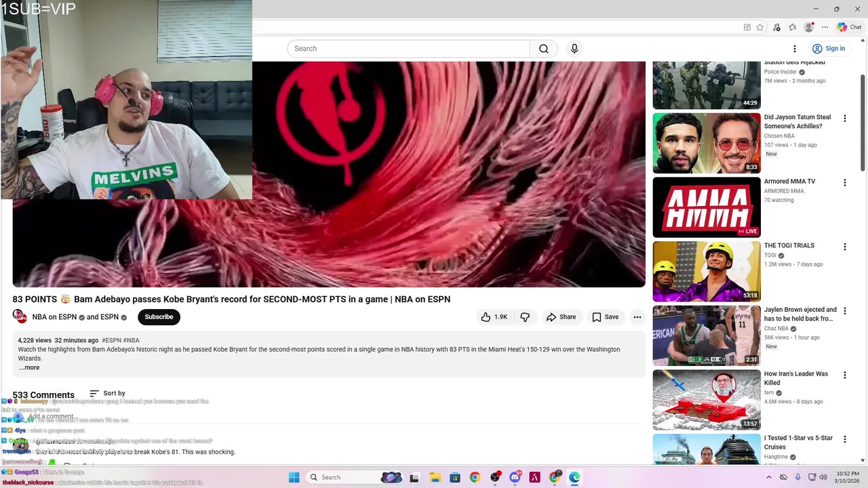Image resolution: width=868 pixels, height=488 pixels.
Task: Open Windows Start menu
Action: coord(294,477)
